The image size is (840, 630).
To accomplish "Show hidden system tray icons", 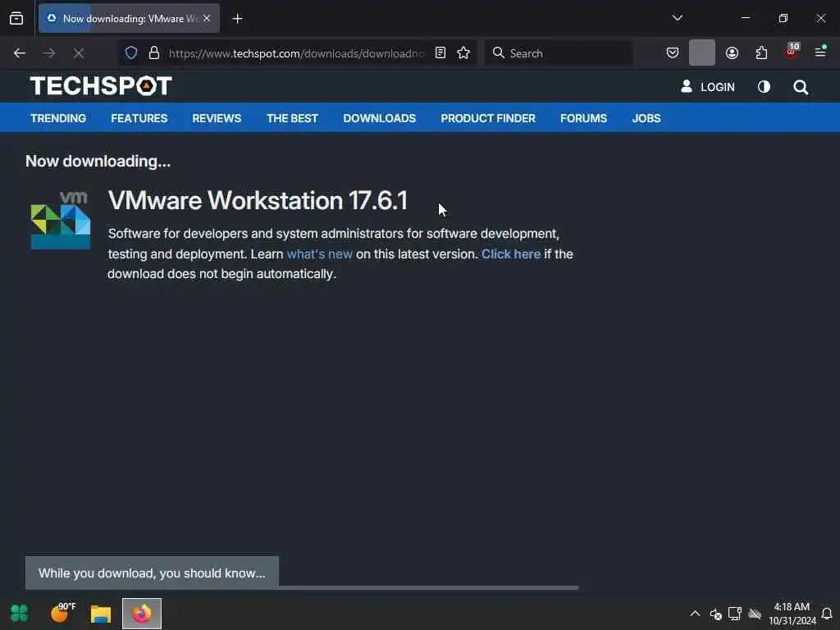I will coord(695,614).
